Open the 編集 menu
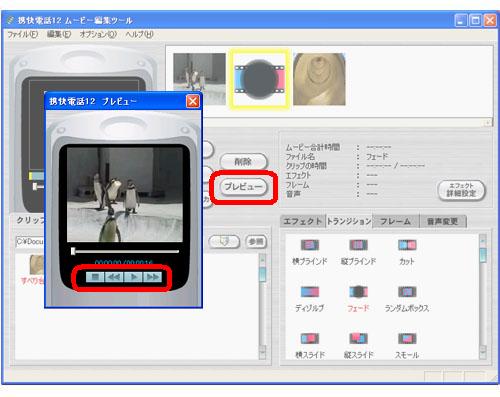The image size is (500, 397). point(59,34)
